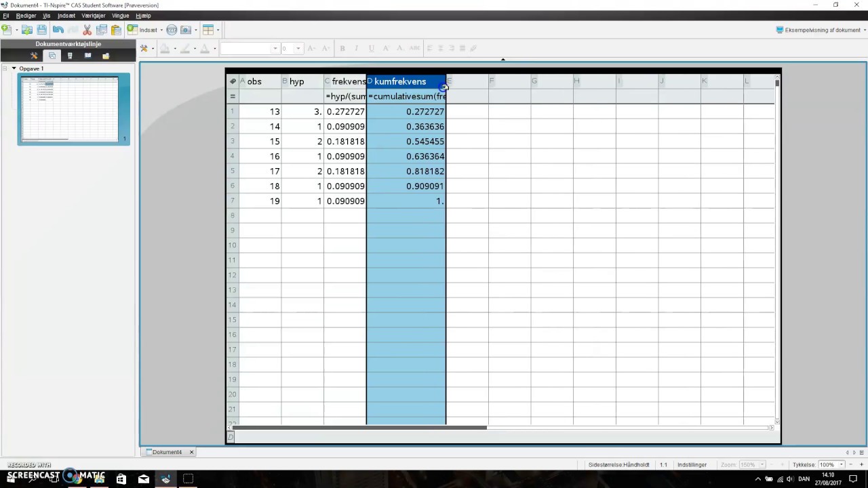Decrease Tykkelse with minus button
The height and width of the screenshot is (488, 868).
coord(852,465)
